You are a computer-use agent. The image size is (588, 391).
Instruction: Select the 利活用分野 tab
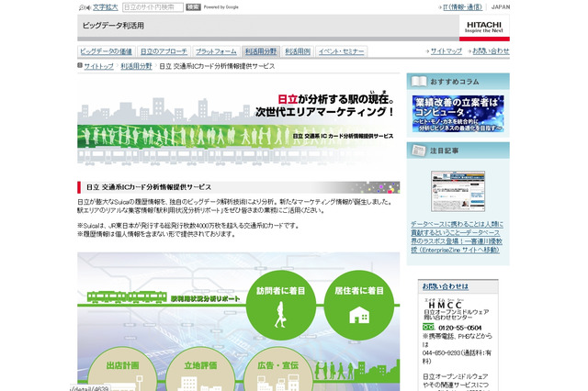point(261,51)
